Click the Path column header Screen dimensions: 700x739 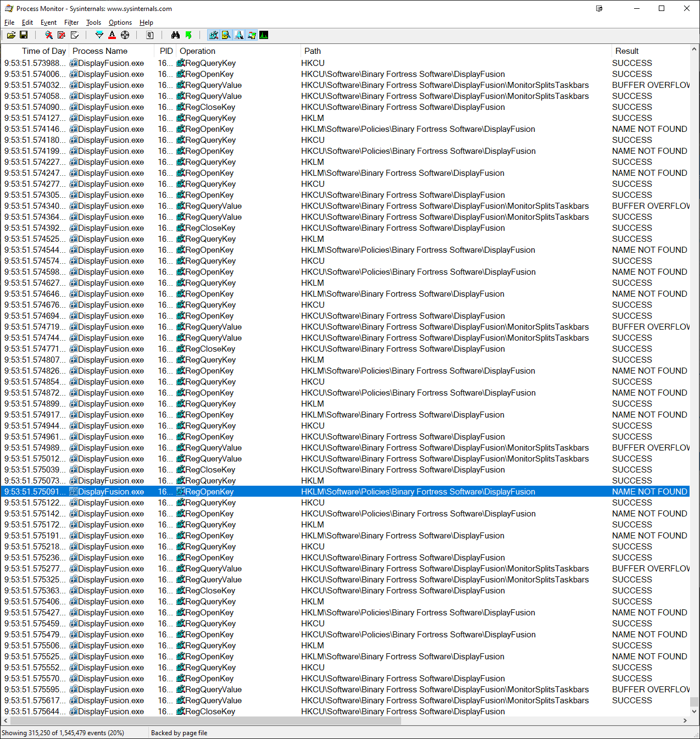(x=313, y=51)
